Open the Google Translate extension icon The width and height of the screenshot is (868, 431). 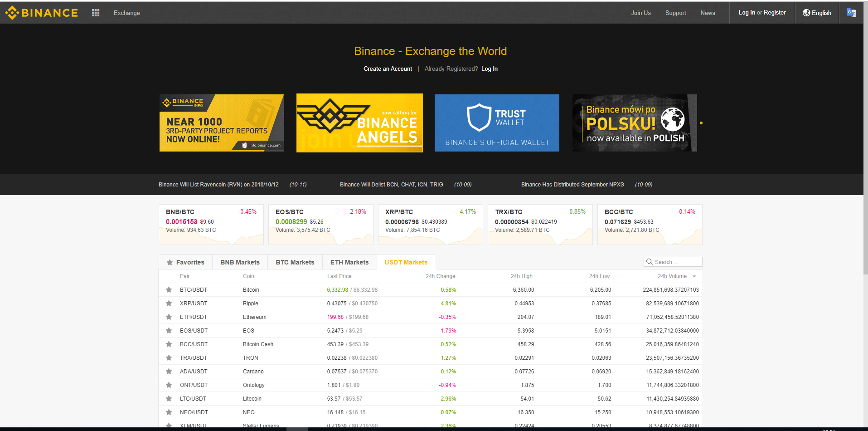(851, 13)
